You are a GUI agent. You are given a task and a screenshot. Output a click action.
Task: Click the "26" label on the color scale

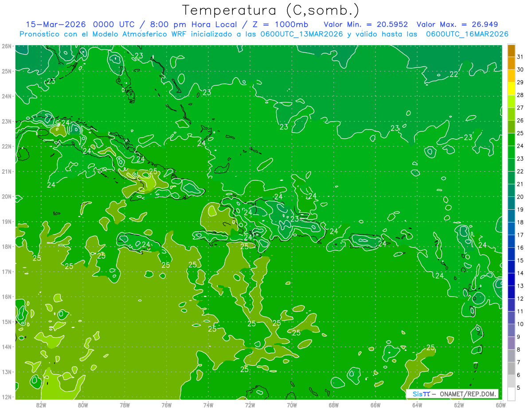pyautogui.click(x=520, y=120)
